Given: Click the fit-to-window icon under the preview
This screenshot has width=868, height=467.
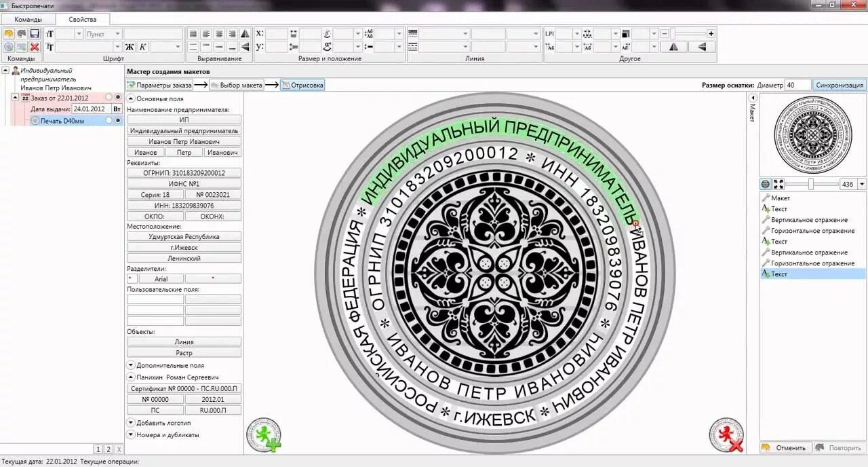Looking at the screenshot, I should 778,184.
